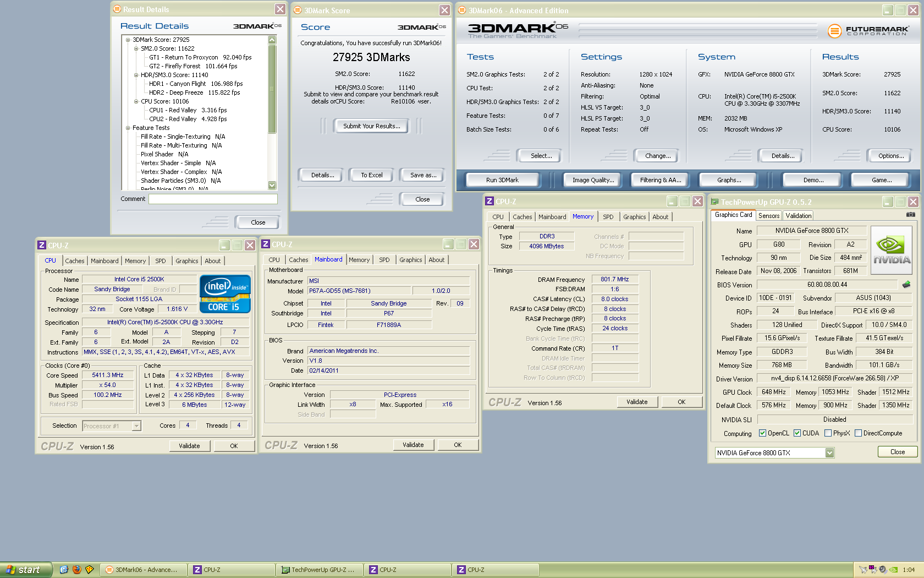Switch to 3DMark06 Advanced taskbar button
Viewport: 924px width, 578px height.
pos(144,570)
